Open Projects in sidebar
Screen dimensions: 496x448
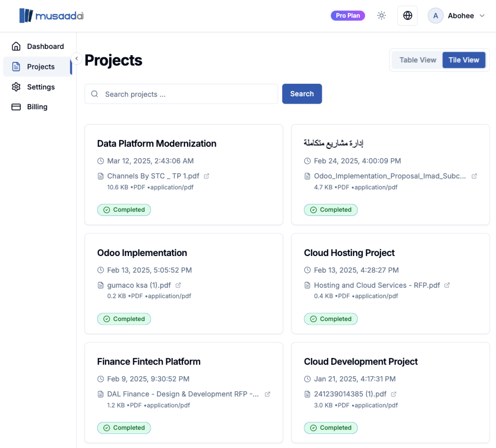[x=38, y=67]
